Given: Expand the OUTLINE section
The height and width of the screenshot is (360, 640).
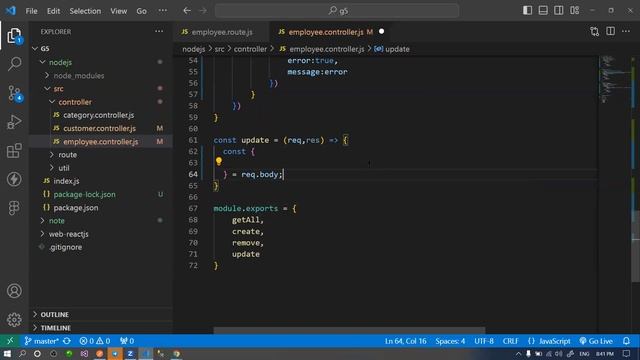Looking at the screenshot, I should tap(101, 314).
